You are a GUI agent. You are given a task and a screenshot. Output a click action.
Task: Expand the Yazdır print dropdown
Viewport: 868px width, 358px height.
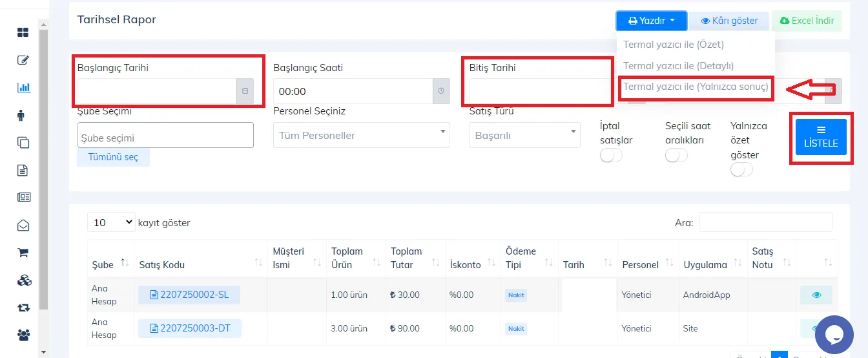click(651, 21)
